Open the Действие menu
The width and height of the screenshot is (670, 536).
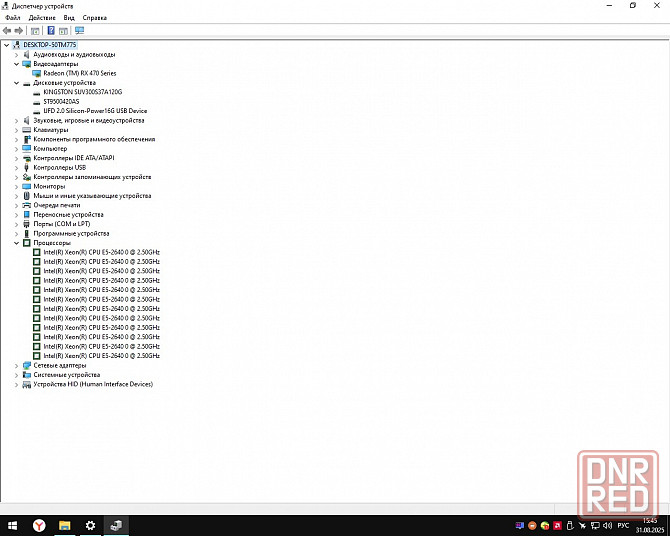coord(42,18)
